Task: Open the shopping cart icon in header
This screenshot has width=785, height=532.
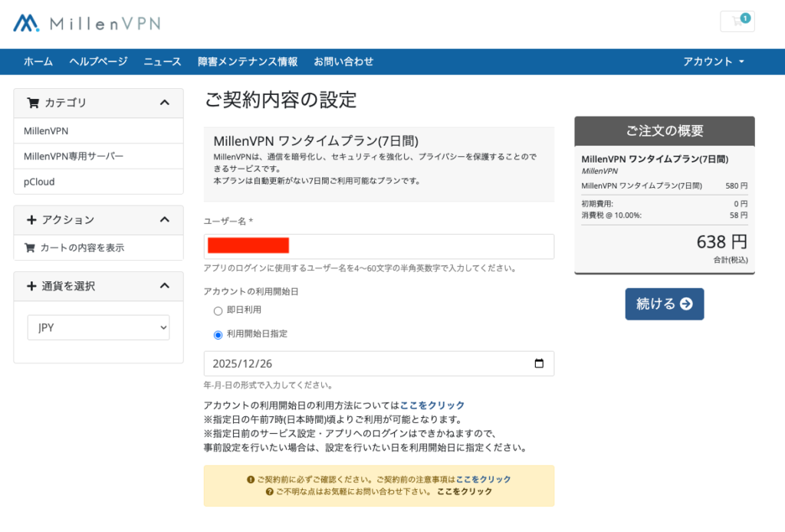Action: pyautogui.click(x=737, y=21)
